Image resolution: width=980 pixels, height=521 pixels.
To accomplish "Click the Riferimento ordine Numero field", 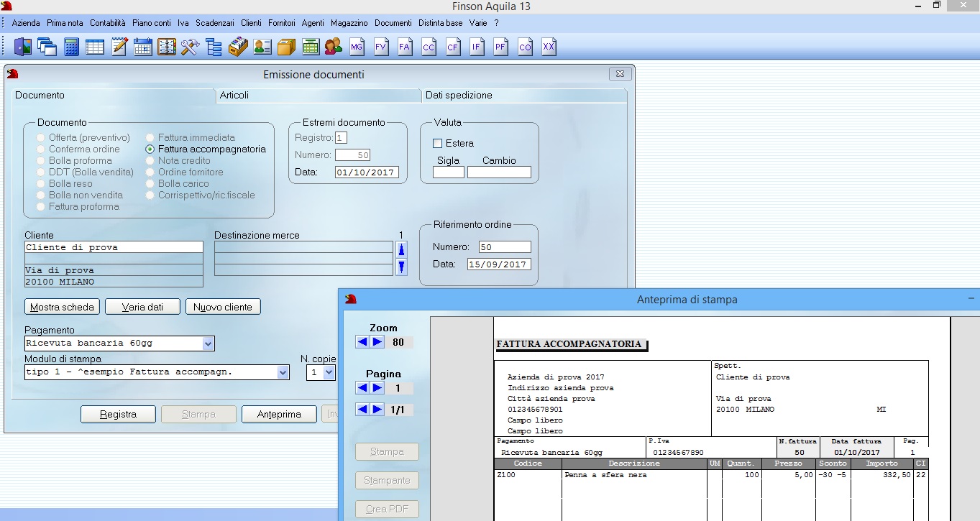I will [505, 247].
